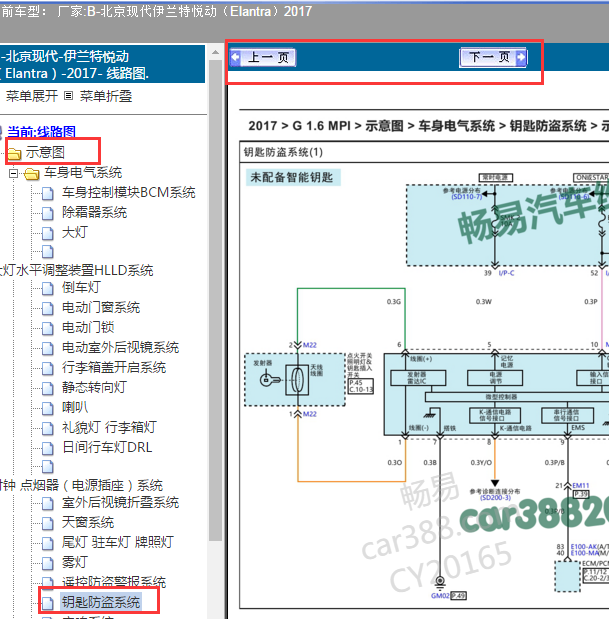Click the menu-collapse square icon before 菜单折叠

[69, 96]
